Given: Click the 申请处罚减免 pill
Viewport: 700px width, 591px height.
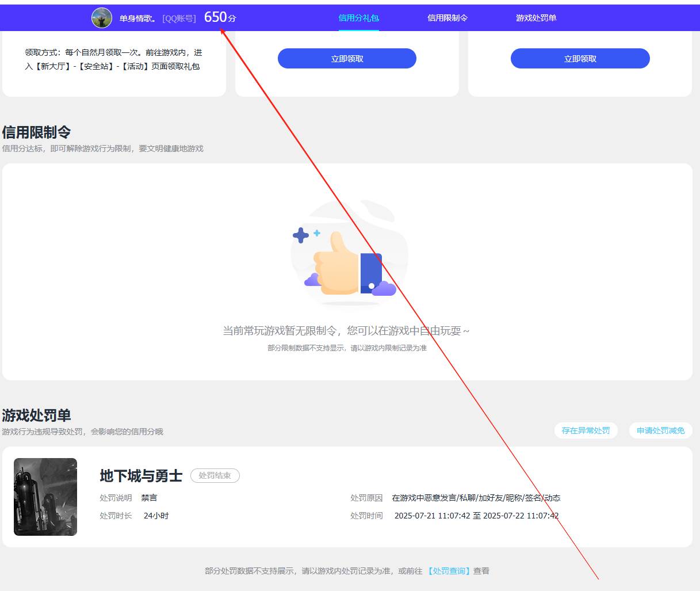Looking at the screenshot, I should point(660,430).
